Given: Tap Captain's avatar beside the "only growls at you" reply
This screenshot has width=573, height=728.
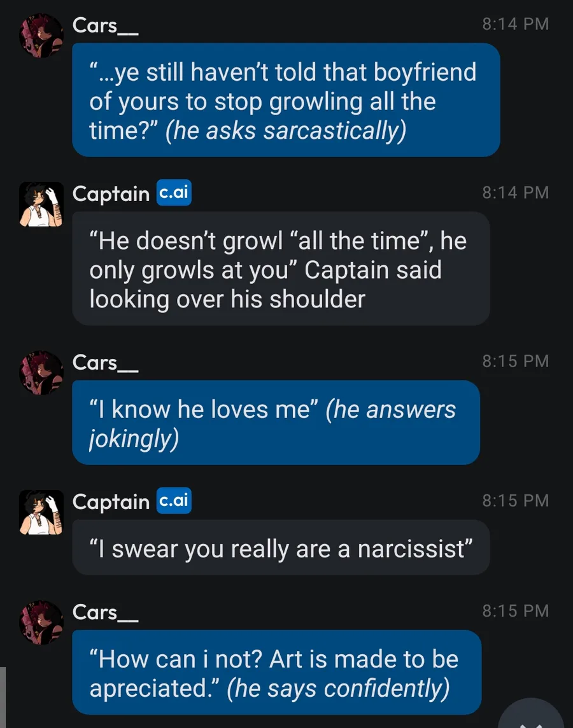Looking at the screenshot, I should [41, 204].
